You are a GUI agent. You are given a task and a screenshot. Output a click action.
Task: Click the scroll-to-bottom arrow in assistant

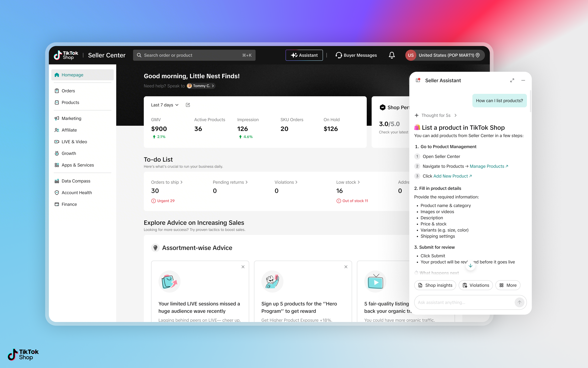point(471,266)
